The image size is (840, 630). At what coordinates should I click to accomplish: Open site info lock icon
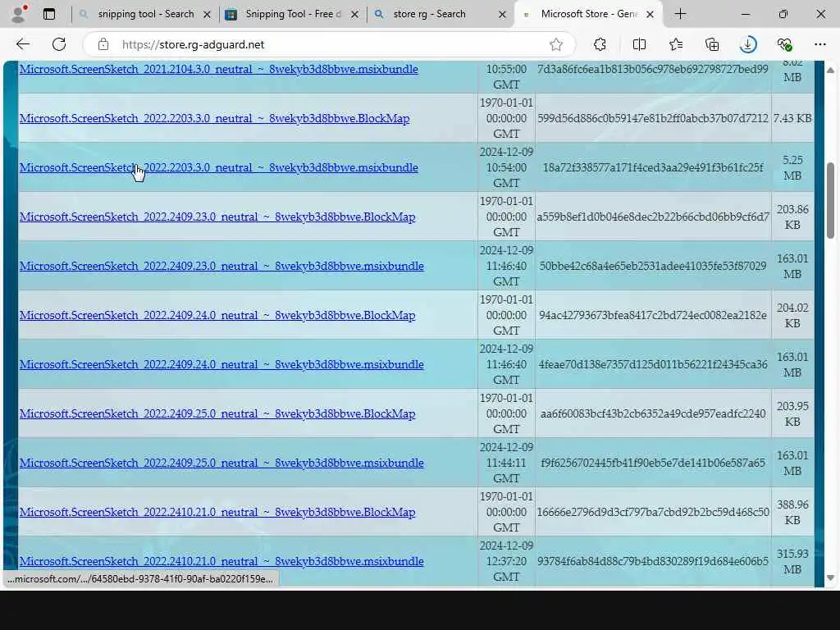[x=103, y=44]
